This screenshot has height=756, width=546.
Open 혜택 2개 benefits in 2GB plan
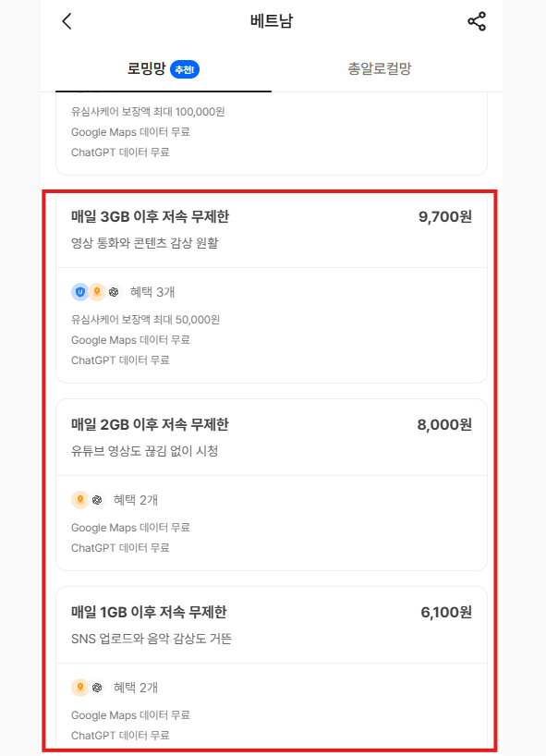coord(136,501)
